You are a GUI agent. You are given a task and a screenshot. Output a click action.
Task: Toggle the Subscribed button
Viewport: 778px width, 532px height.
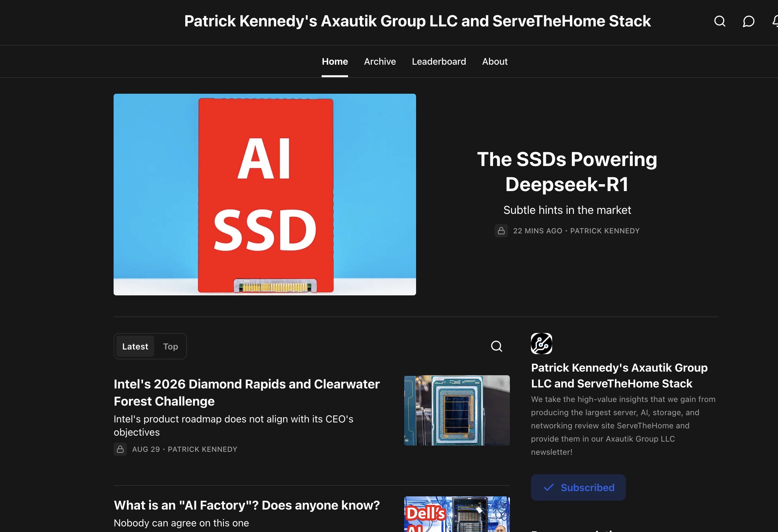pyautogui.click(x=578, y=487)
